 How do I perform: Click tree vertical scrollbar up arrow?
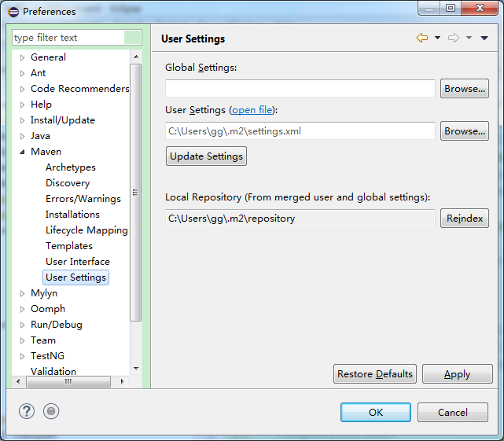point(136,57)
